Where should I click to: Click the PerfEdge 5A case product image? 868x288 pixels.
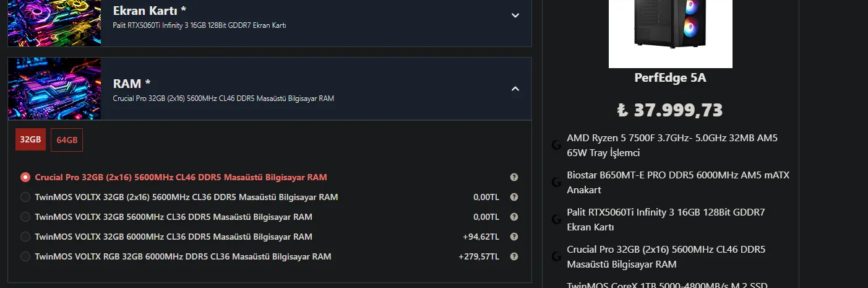click(670, 31)
